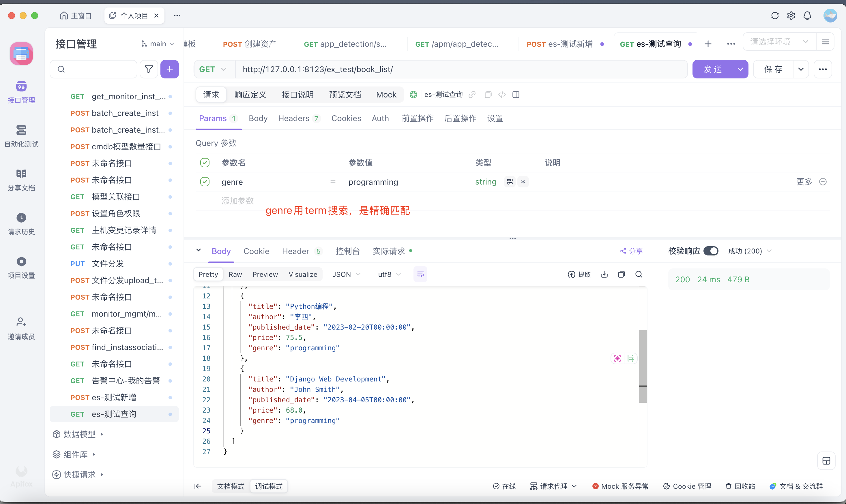Click the filter icon in sidebar
846x504 pixels.
click(x=149, y=69)
